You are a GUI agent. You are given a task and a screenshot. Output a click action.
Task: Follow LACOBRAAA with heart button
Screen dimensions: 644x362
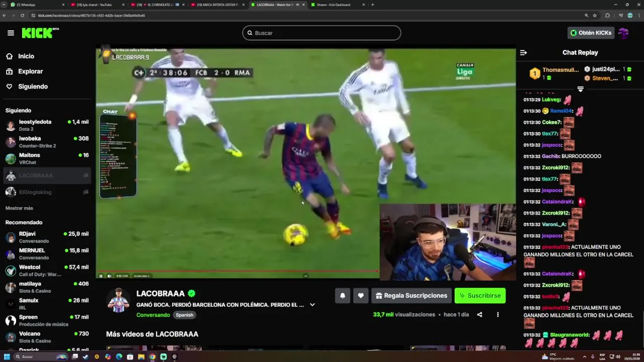[x=361, y=296]
